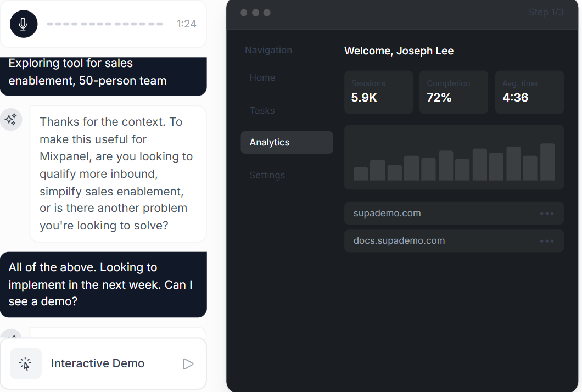The image size is (582, 392).
Task: Click the first window dot in demo titlebar
Action: tap(244, 13)
